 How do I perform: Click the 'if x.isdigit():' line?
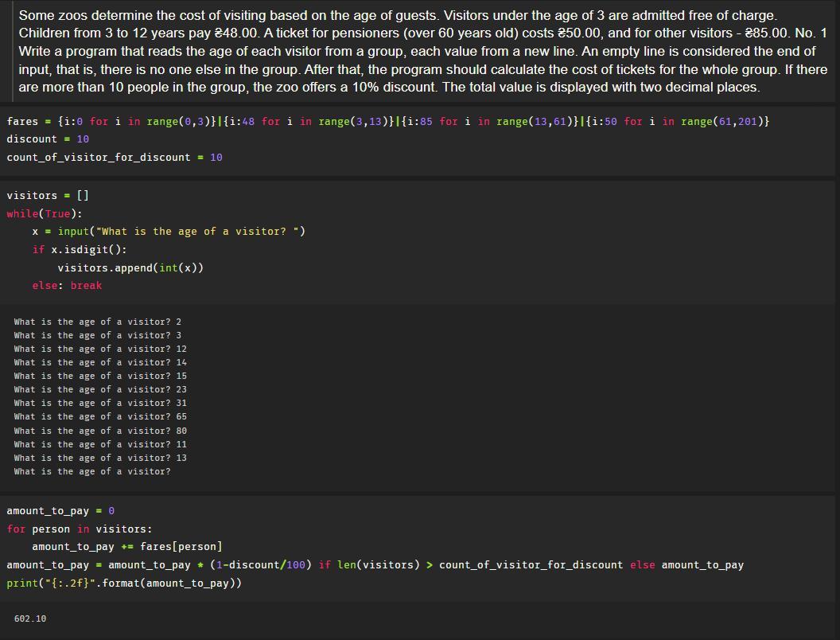80,249
